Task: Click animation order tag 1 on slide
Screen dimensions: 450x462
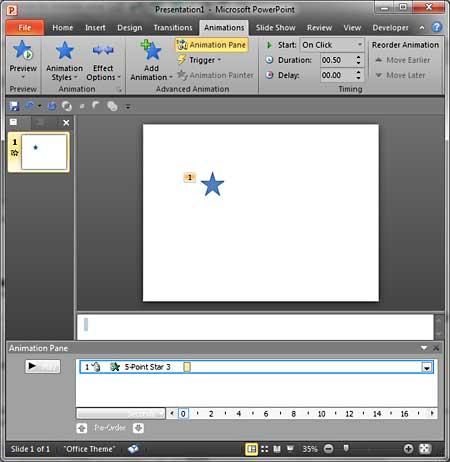Action: (x=190, y=177)
